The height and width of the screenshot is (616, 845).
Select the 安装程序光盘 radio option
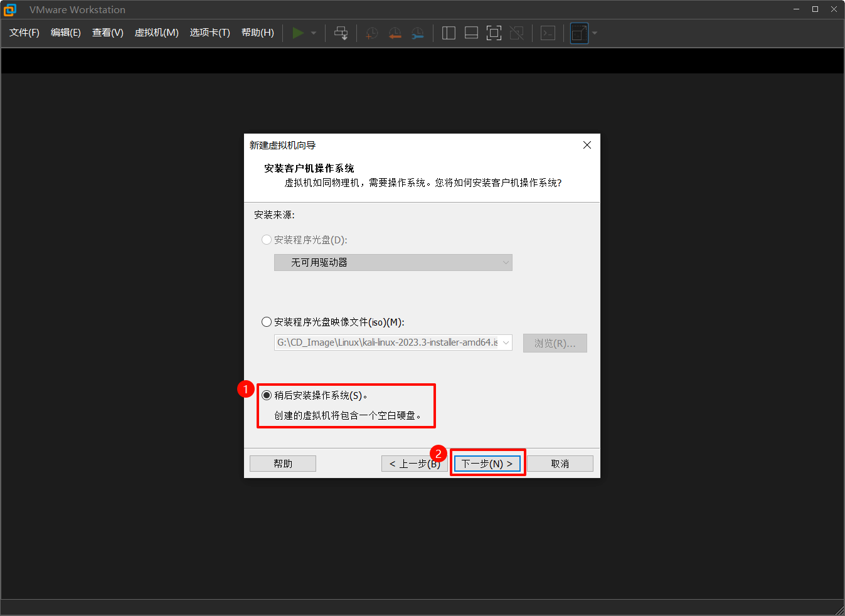[267, 239]
